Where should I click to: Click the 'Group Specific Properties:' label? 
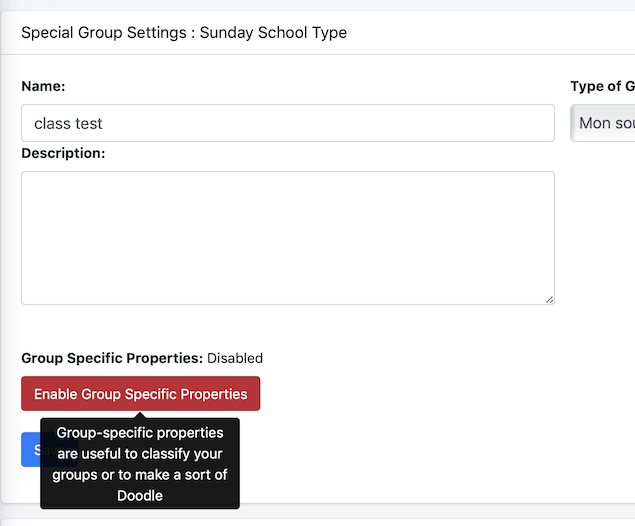click(112, 358)
